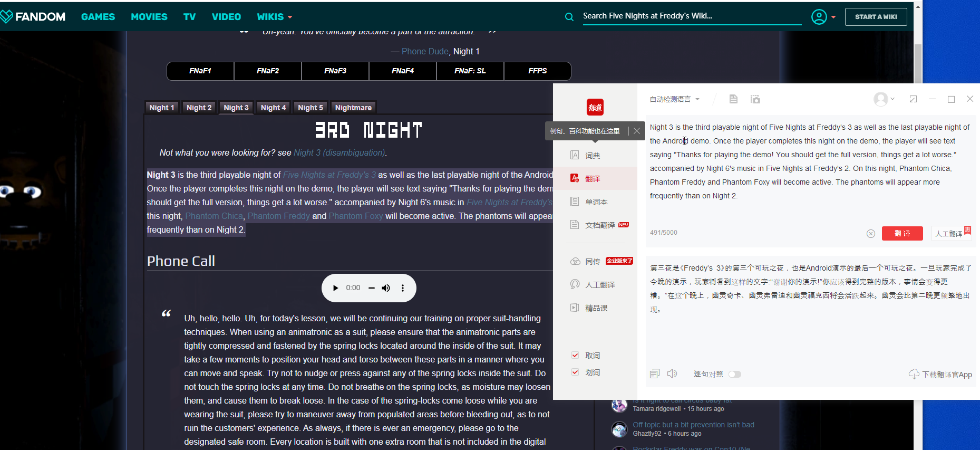Click the red 翻译 translate button
This screenshot has height=450, width=980.
(x=902, y=233)
